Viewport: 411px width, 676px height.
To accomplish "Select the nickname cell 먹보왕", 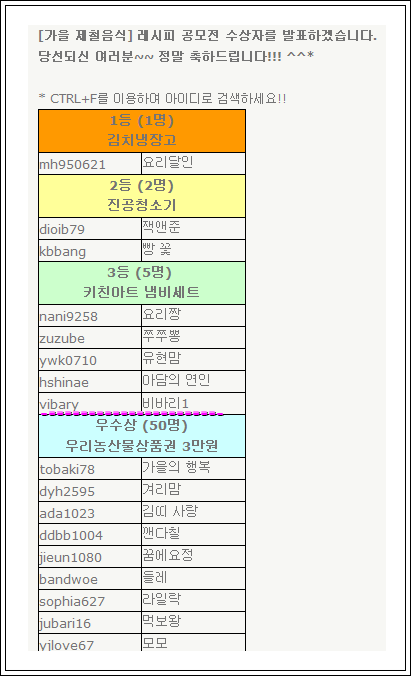I will (x=193, y=623).
